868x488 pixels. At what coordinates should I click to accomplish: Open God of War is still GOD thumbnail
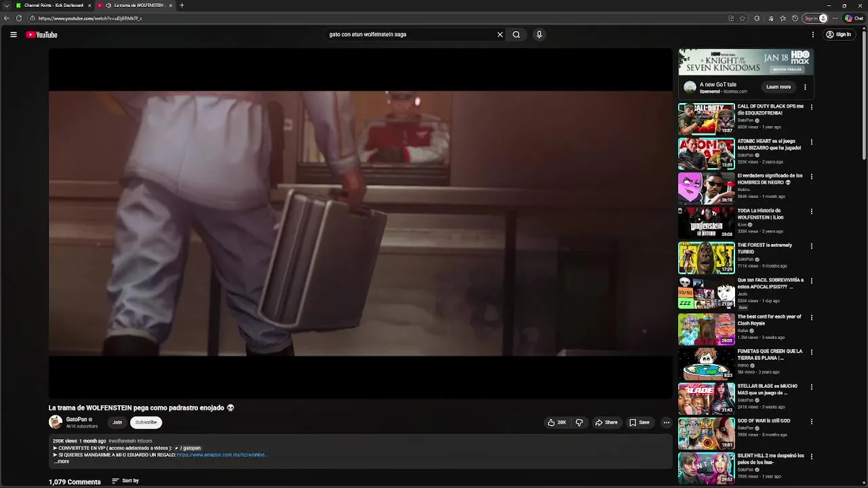(706, 433)
